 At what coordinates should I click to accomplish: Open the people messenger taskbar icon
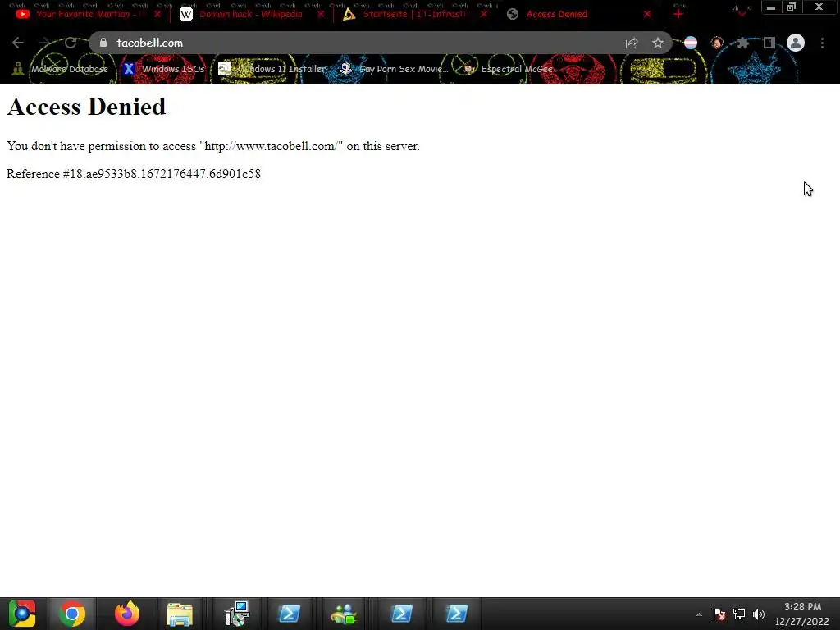coord(344,614)
